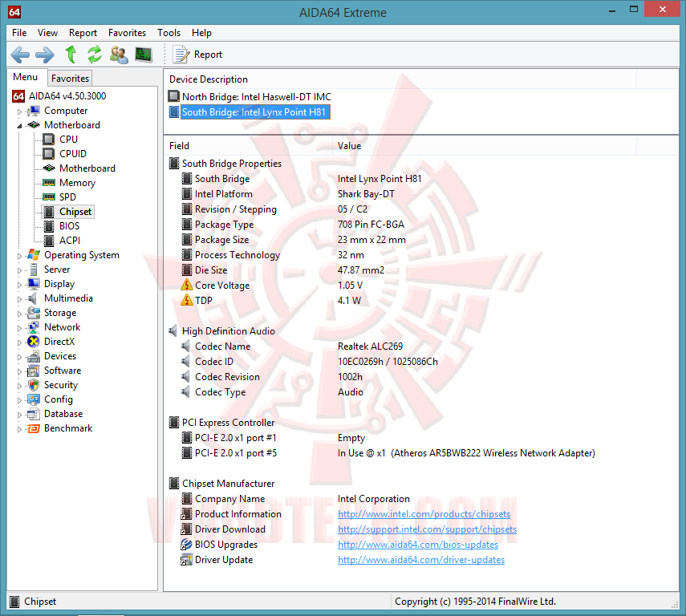Collapse the Motherboard tree node
Image resolution: width=686 pixels, height=616 pixels.
click(x=19, y=126)
